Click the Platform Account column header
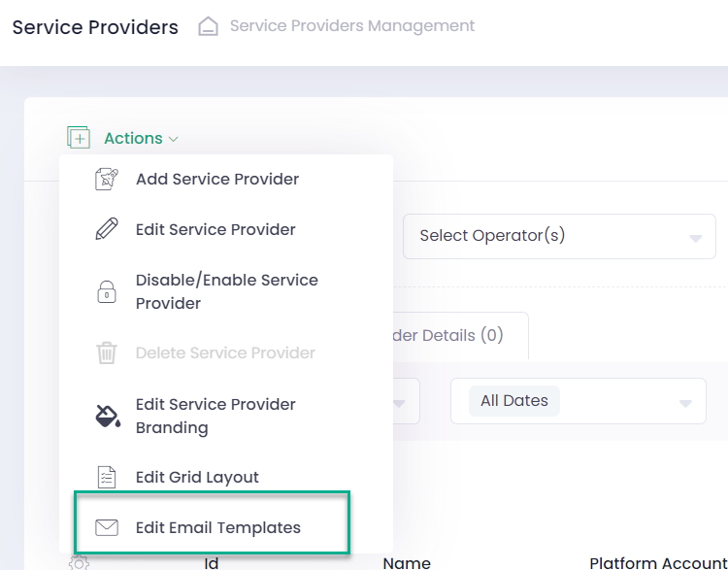 657,562
